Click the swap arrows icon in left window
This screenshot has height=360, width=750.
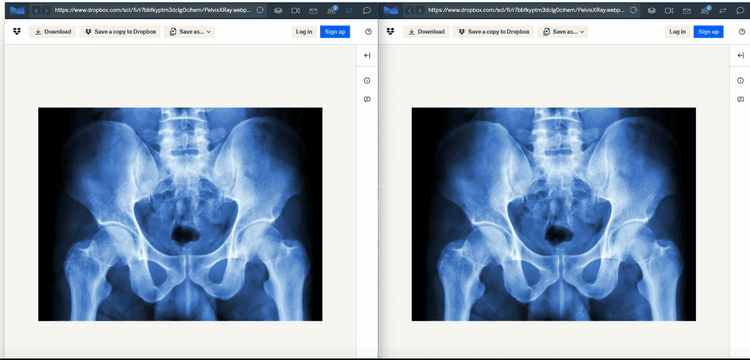coord(349,11)
